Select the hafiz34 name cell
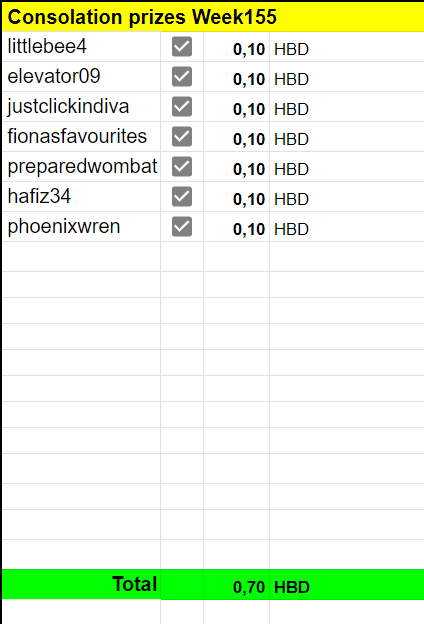The height and width of the screenshot is (624, 424). click(81, 197)
